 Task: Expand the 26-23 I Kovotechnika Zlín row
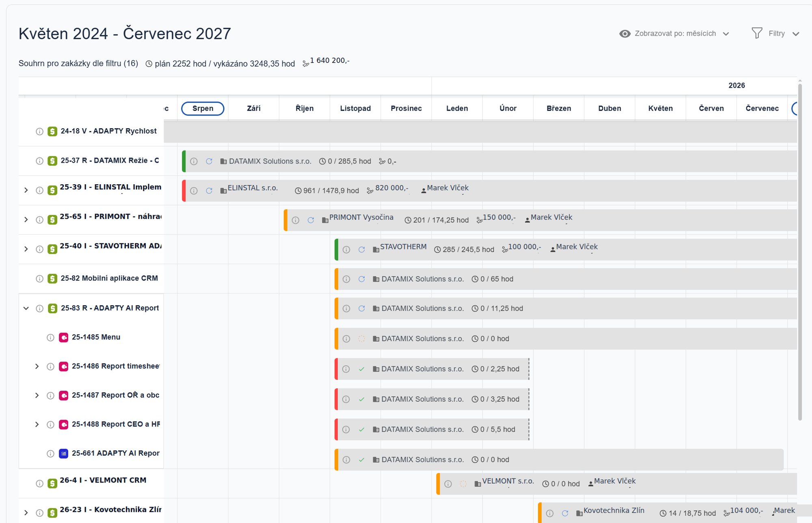click(x=26, y=512)
